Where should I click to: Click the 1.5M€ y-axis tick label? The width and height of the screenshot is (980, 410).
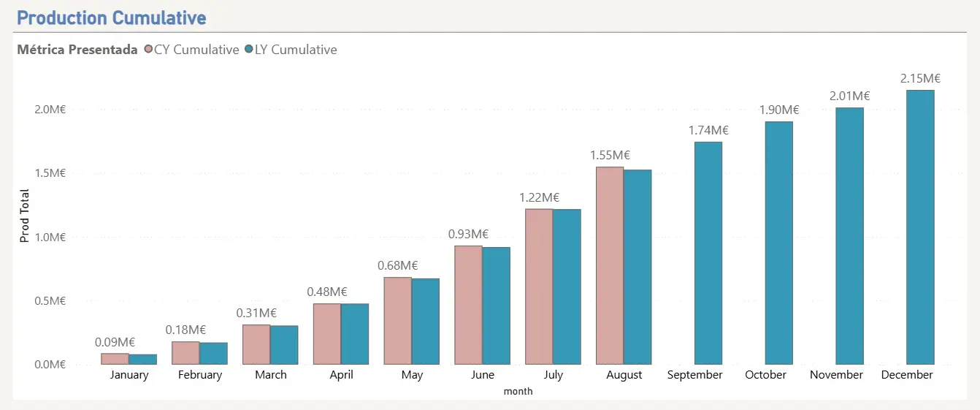click(50, 173)
